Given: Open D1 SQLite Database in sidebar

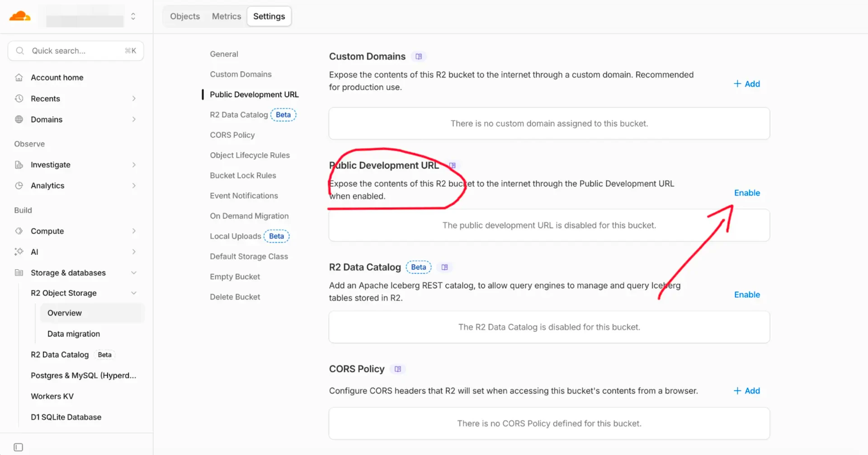Looking at the screenshot, I should click(66, 417).
